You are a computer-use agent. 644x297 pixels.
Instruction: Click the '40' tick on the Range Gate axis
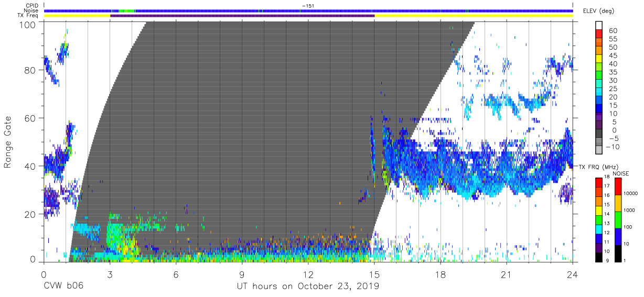pyautogui.click(x=30, y=166)
